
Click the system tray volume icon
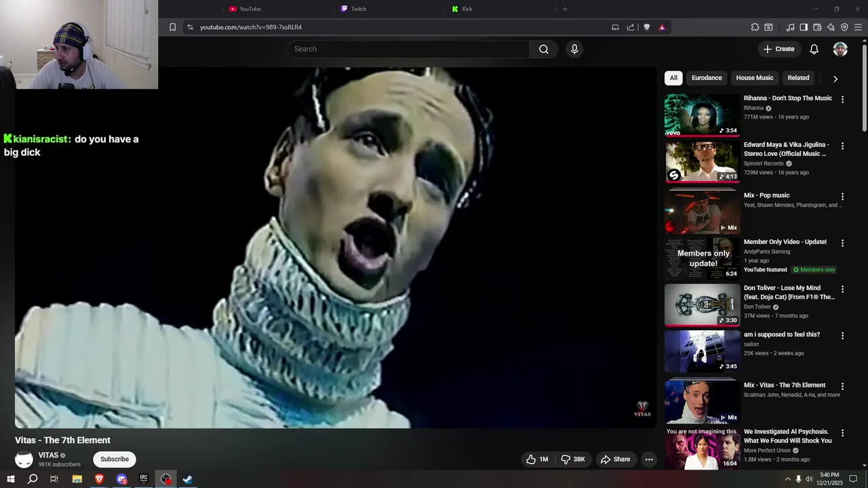point(809,479)
